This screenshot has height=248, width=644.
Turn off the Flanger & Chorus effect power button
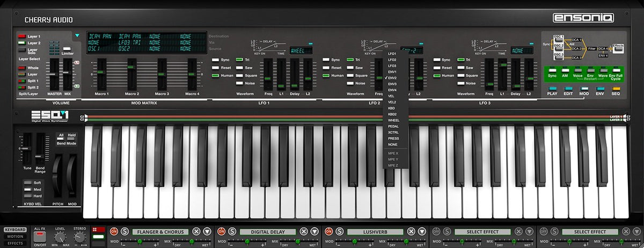pyautogui.click(x=114, y=231)
